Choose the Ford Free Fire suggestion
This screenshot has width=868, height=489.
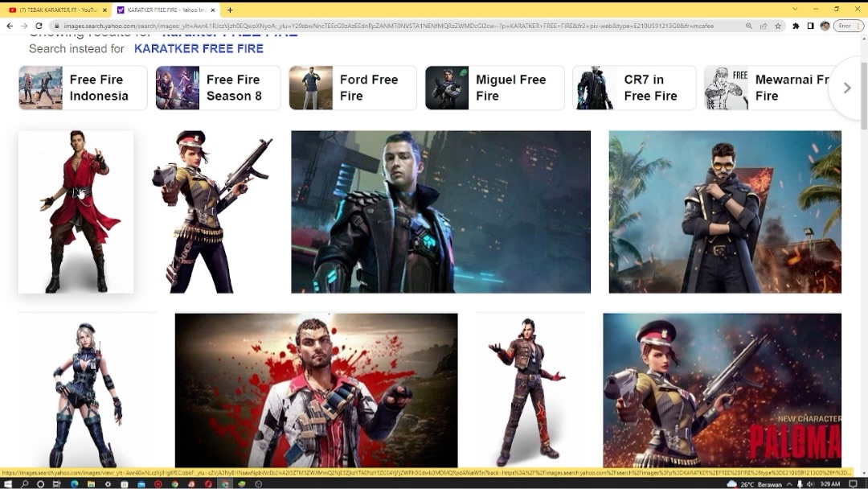pos(353,88)
